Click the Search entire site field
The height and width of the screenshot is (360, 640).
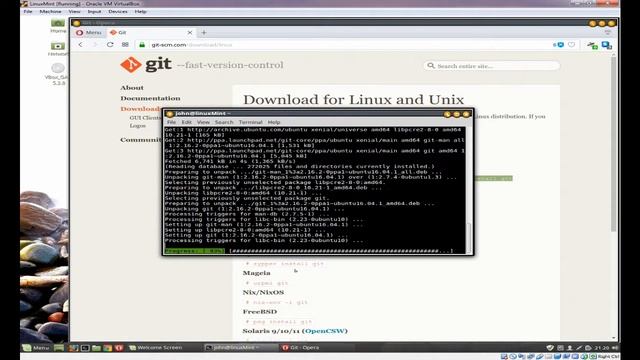click(x=491, y=66)
